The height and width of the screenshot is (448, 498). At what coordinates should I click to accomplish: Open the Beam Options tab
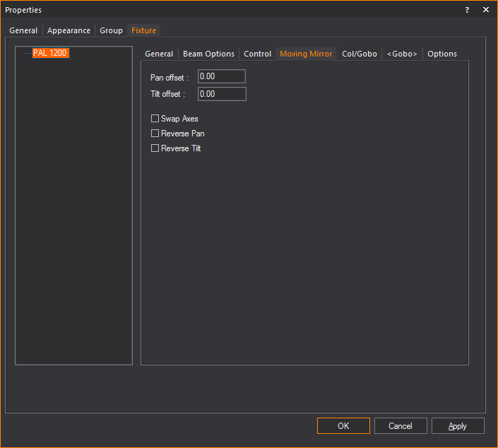[x=208, y=54]
